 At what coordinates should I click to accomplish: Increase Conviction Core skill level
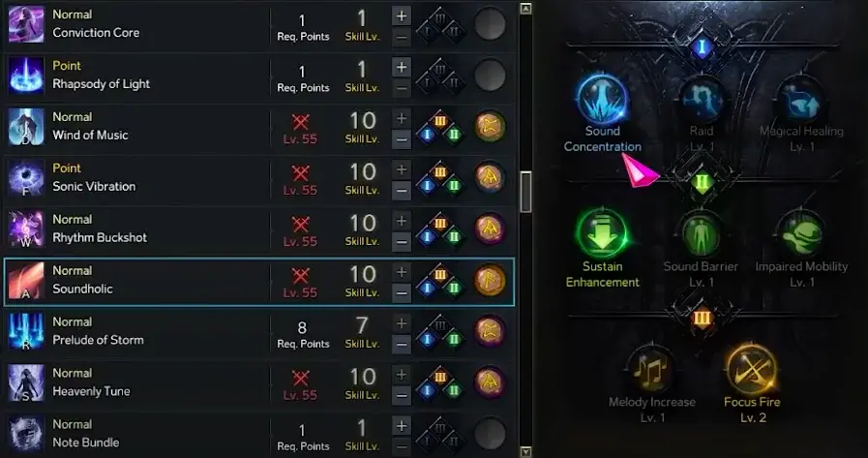coord(402,15)
